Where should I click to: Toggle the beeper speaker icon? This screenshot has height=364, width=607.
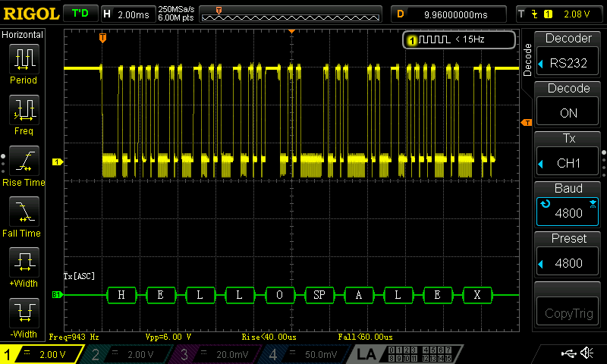[587, 353]
